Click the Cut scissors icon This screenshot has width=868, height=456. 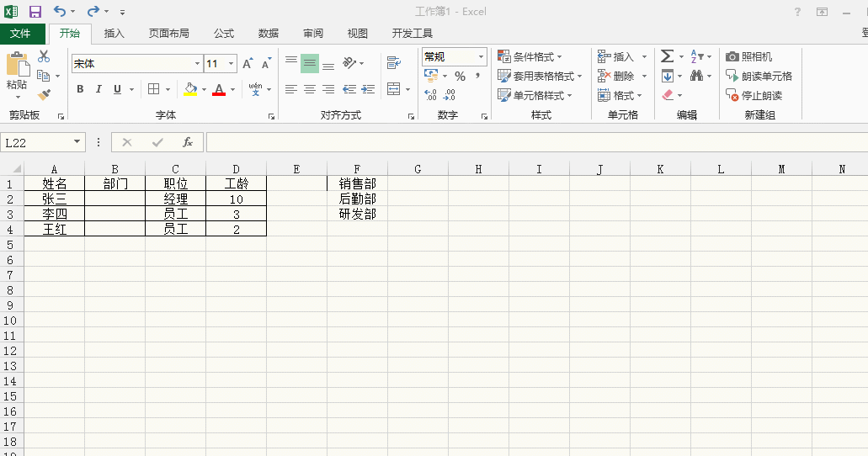pyautogui.click(x=44, y=57)
